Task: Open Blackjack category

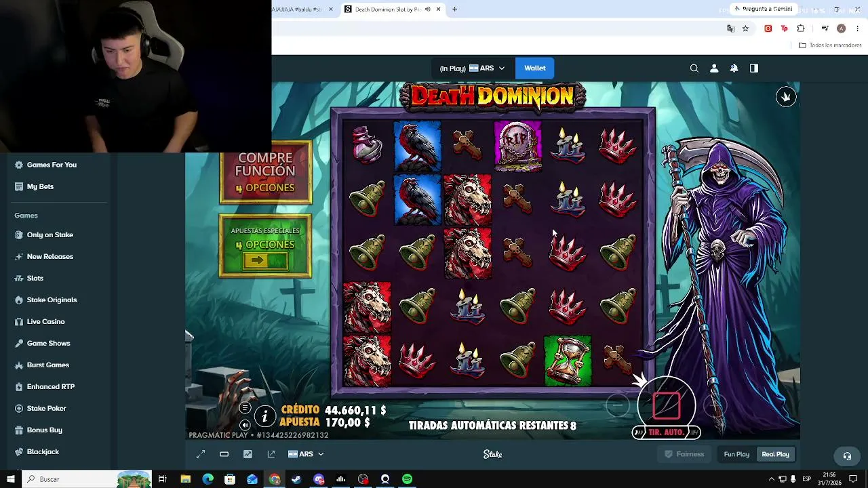Action: pyautogui.click(x=43, y=451)
